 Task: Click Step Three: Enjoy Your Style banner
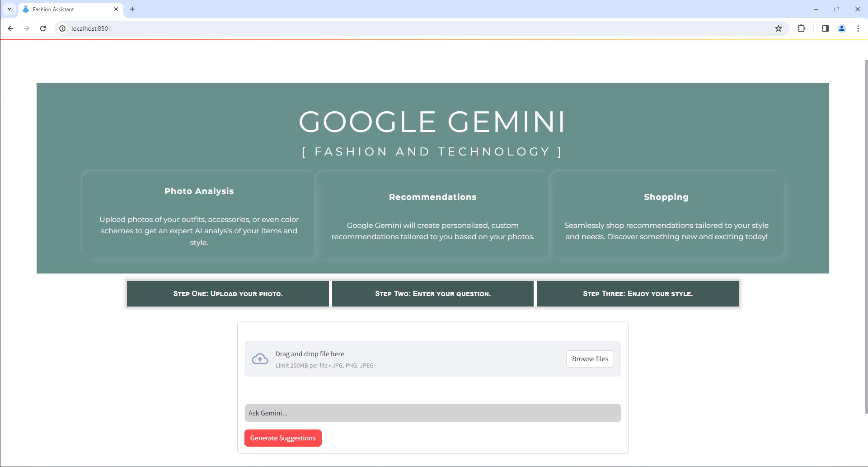pyautogui.click(x=638, y=294)
